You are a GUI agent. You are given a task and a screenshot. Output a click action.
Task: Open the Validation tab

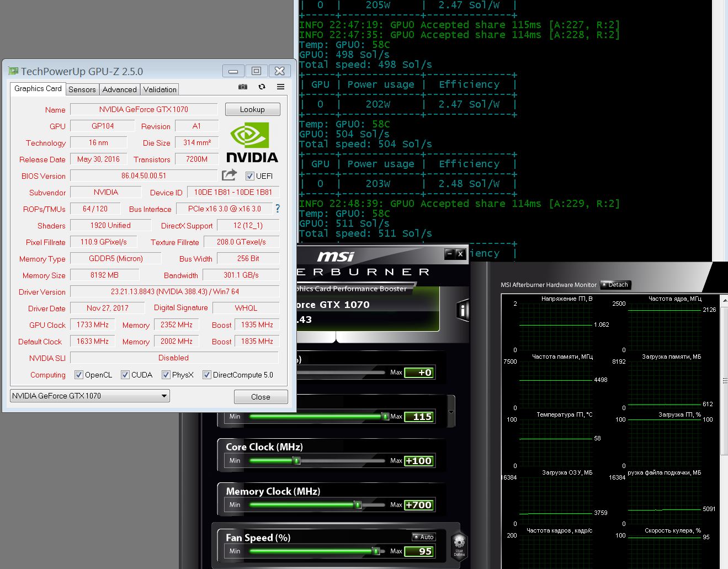(x=160, y=89)
